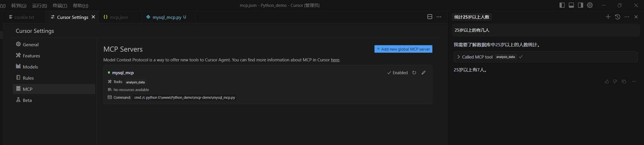Give thumbs down to the response
This screenshot has width=644, height=145.
(615, 81)
